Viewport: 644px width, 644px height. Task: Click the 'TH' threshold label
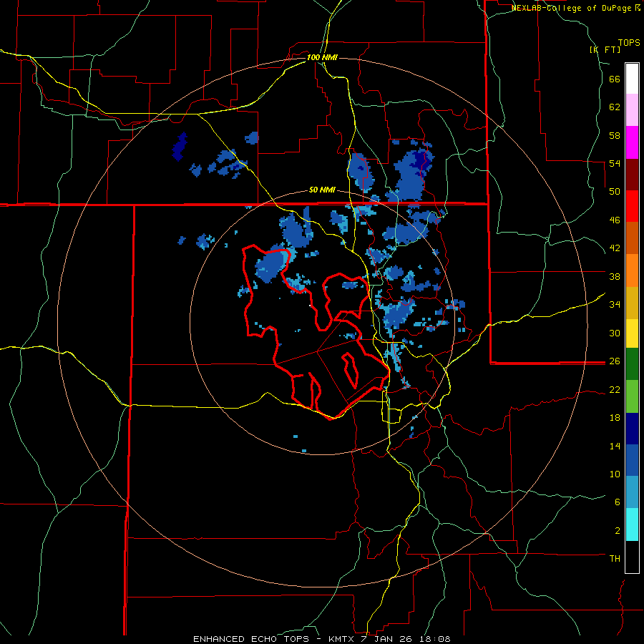tap(615, 559)
